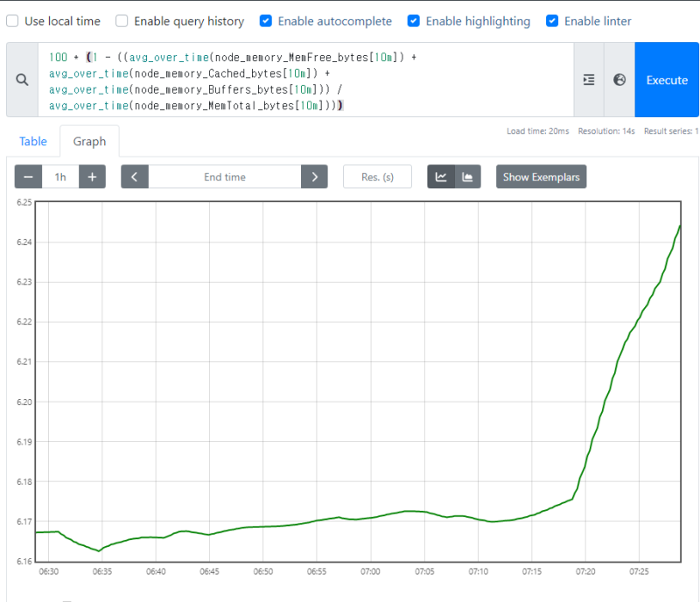Focus the Res. (s) resolution field

pos(377,177)
